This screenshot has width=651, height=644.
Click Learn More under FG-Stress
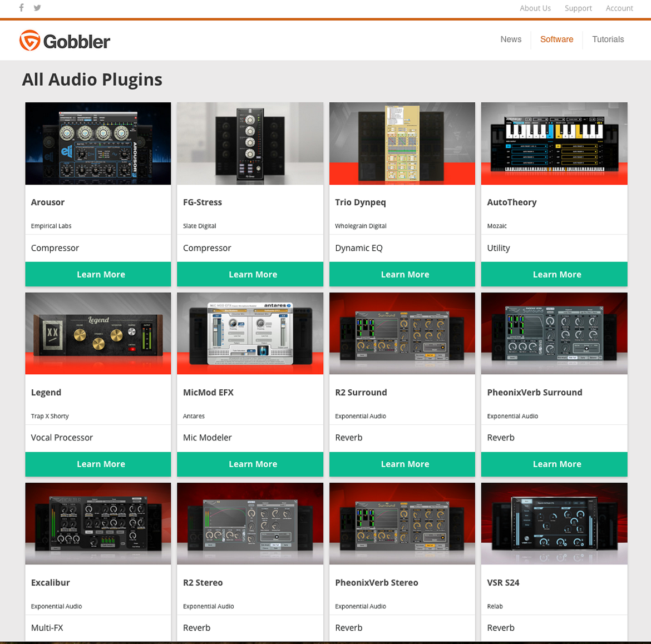250,274
